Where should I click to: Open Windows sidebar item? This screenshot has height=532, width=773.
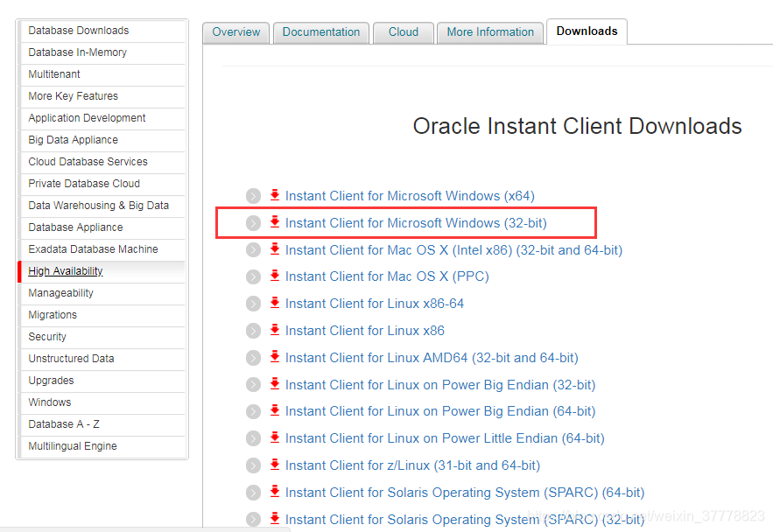102,402
